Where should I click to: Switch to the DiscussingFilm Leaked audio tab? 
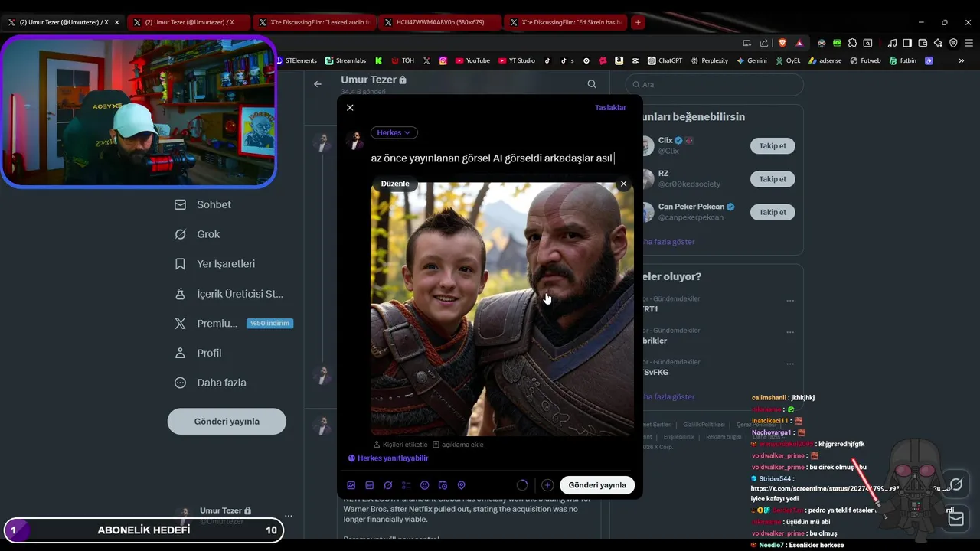314,22
